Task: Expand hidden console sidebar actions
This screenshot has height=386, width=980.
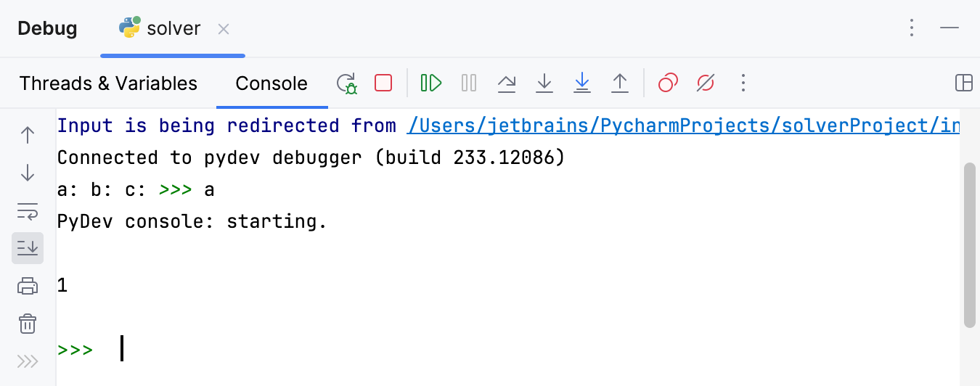Action: (x=28, y=361)
